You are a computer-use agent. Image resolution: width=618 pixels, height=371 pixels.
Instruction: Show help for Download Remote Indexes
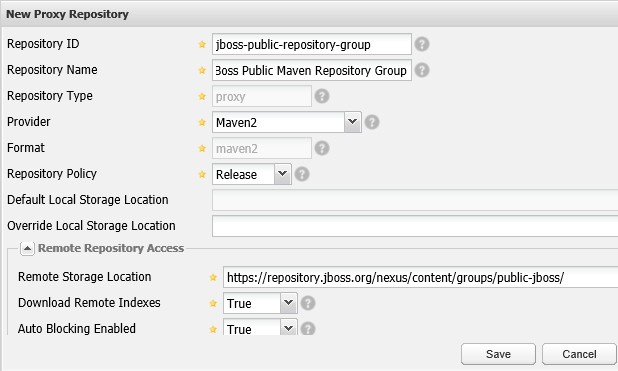[x=308, y=303]
